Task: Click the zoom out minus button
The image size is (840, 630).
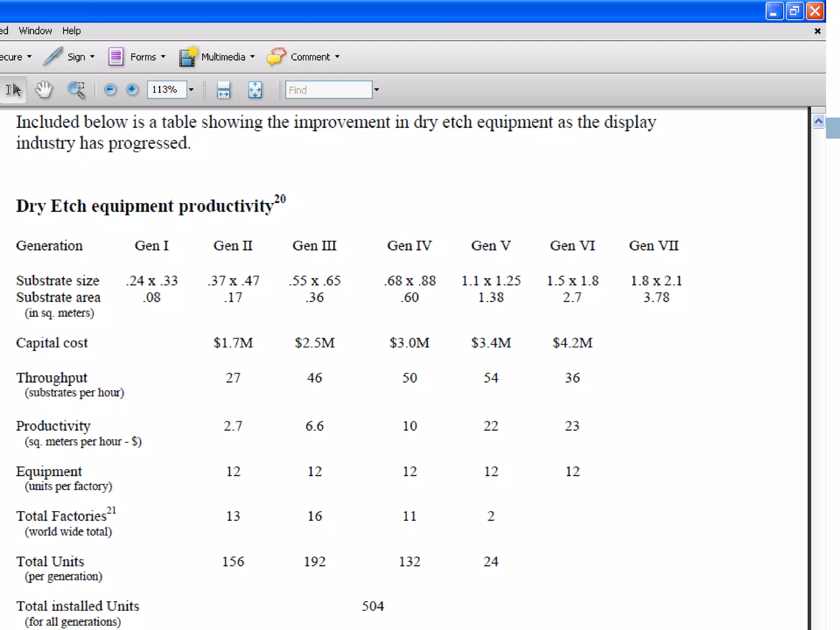Action: pos(110,89)
